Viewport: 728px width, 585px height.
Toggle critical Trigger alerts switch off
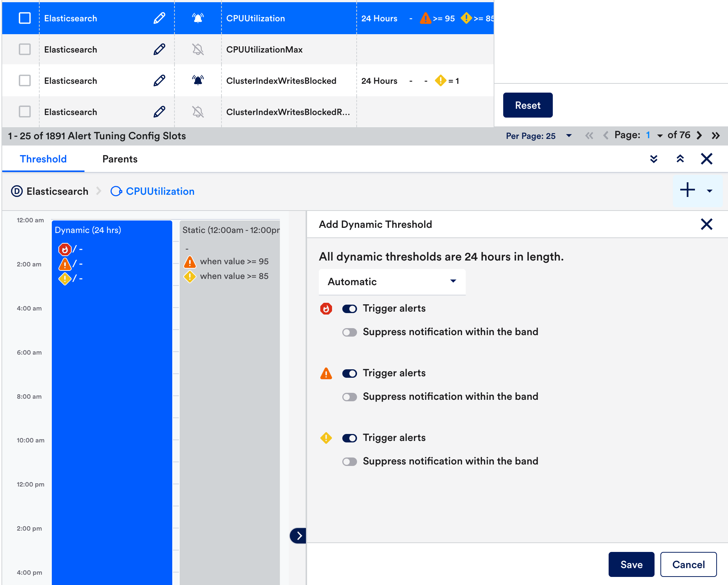(x=349, y=309)
